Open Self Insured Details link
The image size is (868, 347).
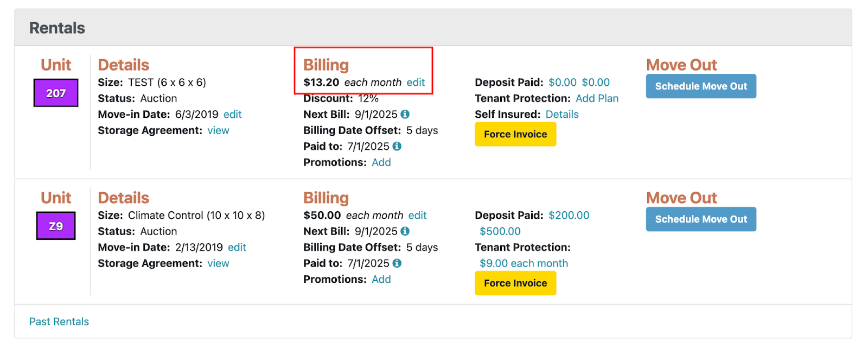click(x=562, y=115)
